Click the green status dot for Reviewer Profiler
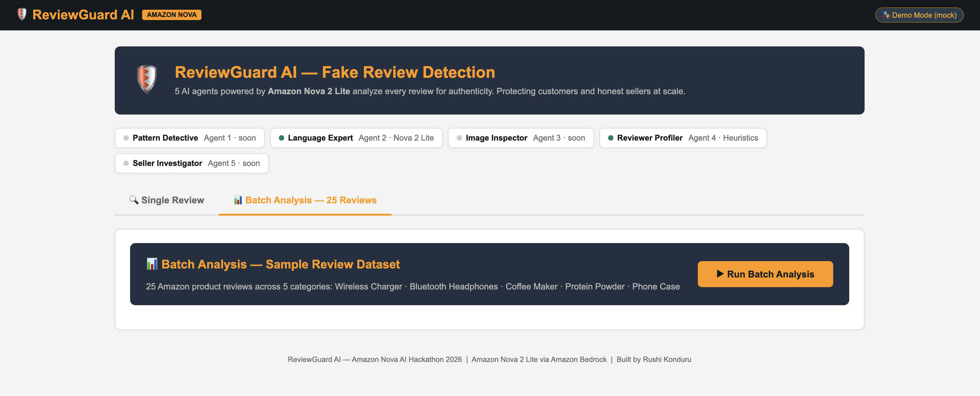Image resolution: width=980 pixels, height=396 pixels. coord(610,138)
